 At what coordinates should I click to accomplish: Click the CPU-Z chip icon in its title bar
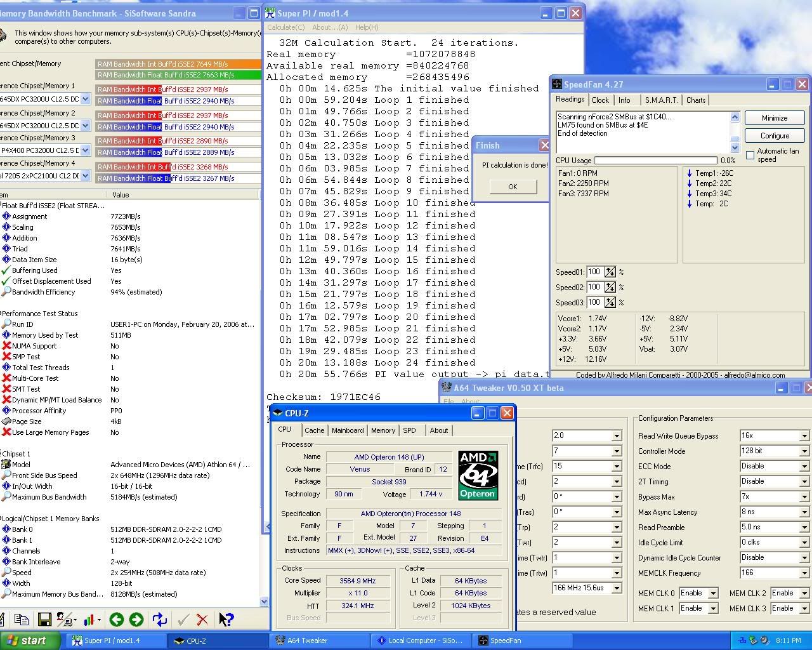click(277, 413)
